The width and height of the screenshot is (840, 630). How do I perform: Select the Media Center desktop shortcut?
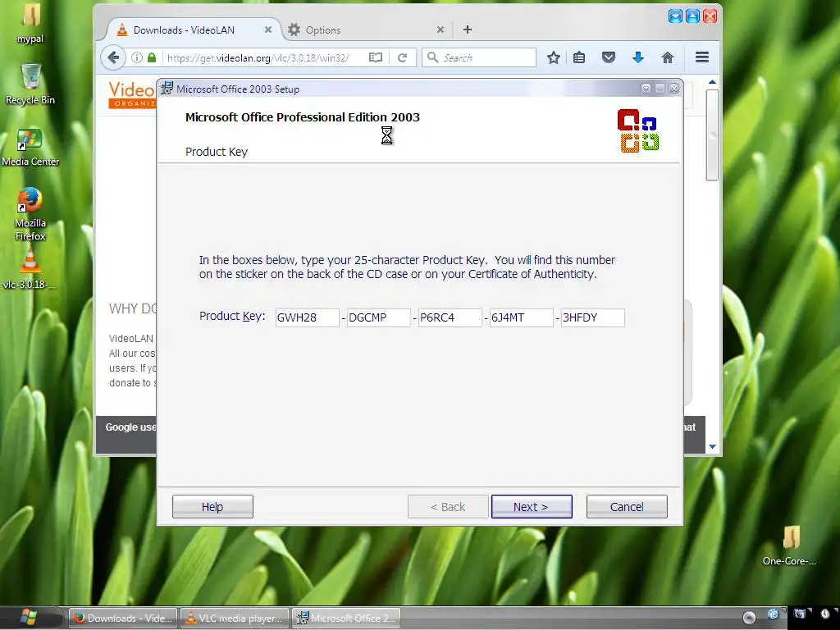point(30,147)
